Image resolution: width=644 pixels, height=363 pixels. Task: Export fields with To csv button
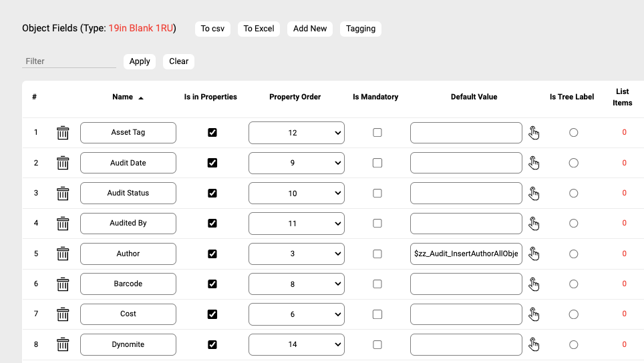[213, 29]
